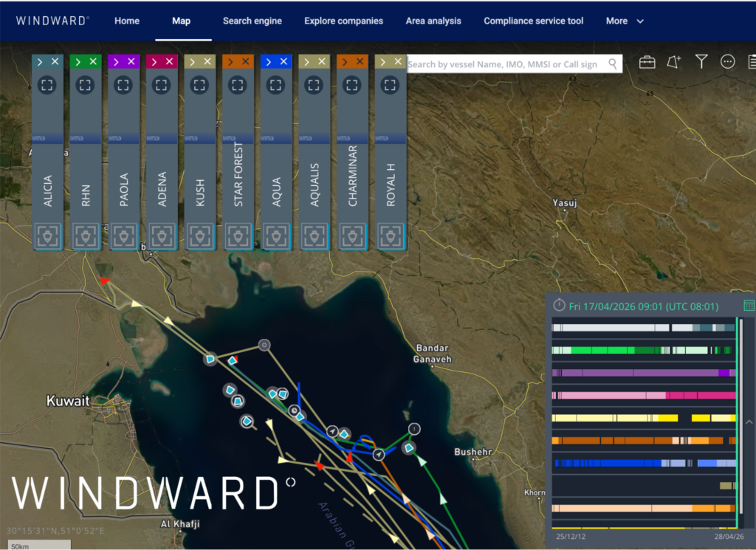Click the shield tracking icon on KUSH card
The width and height of the screenshot is (756, 550).
coord(200,236)
